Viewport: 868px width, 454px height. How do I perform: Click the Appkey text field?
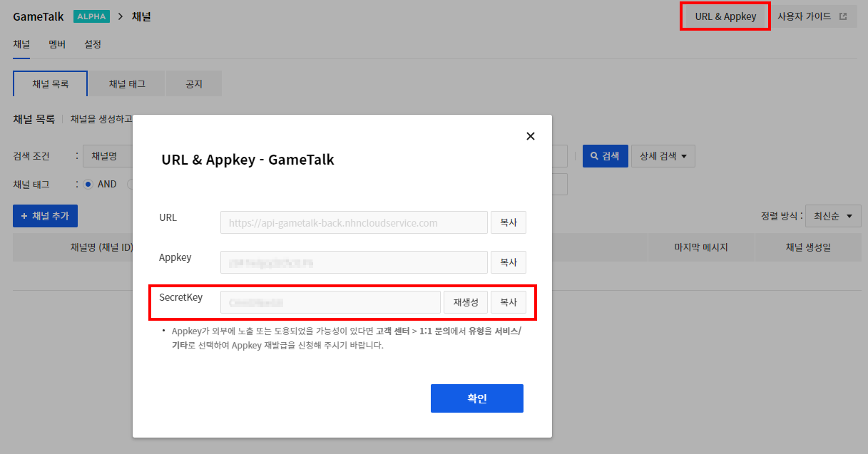pyautogui.click(x=354, y=262)
